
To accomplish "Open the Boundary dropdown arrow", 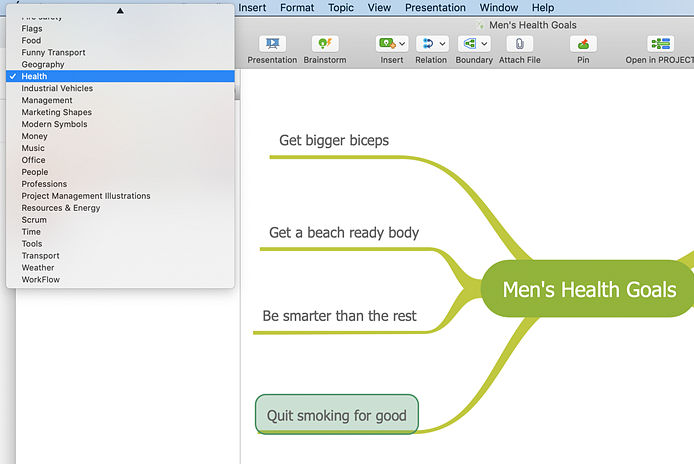I will pyautogui.click(x=484, y=44).
